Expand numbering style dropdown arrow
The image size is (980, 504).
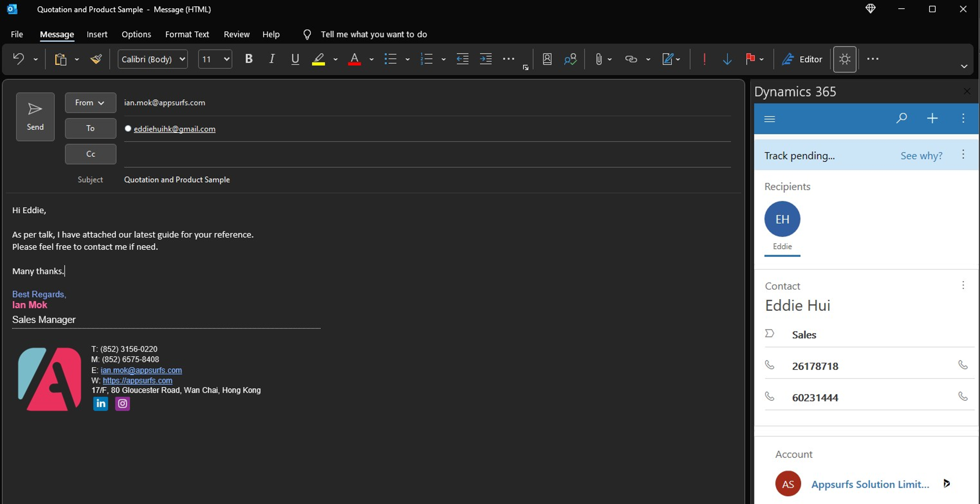click(x=443, y=59)
